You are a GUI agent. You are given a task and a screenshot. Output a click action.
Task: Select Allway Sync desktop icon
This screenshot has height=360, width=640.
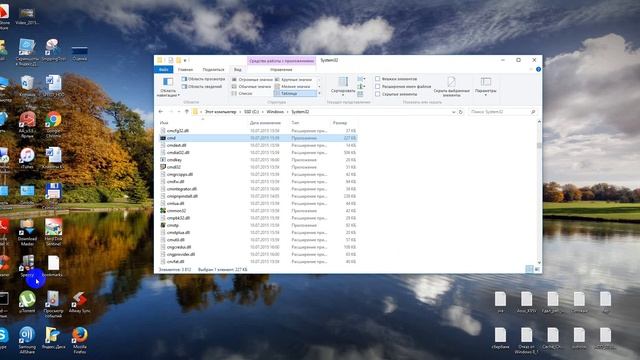click(x=80, y=302)
